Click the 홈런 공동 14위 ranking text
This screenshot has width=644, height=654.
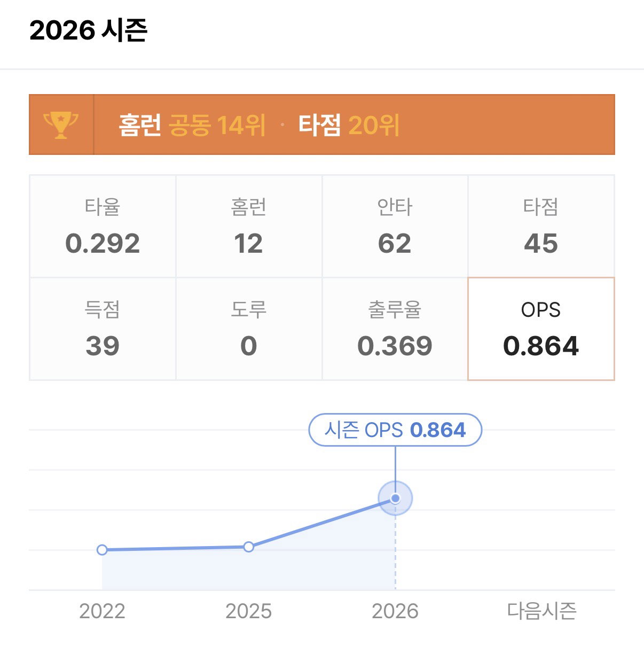pos(192,125)
